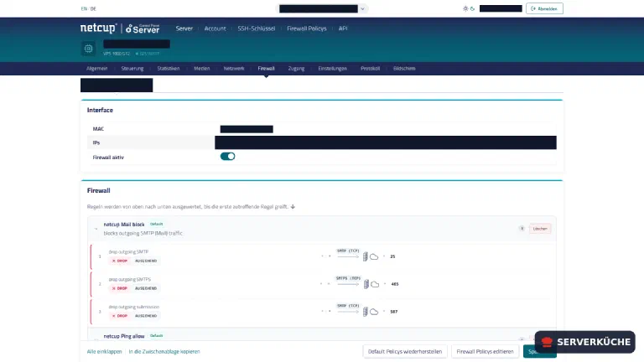Switch to the Firewall tab

[x=266, y=69]
